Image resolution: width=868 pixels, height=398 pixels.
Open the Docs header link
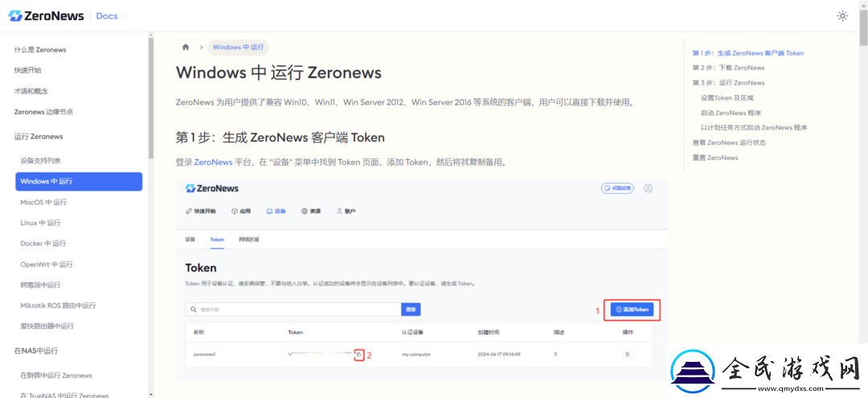point(107,15)
